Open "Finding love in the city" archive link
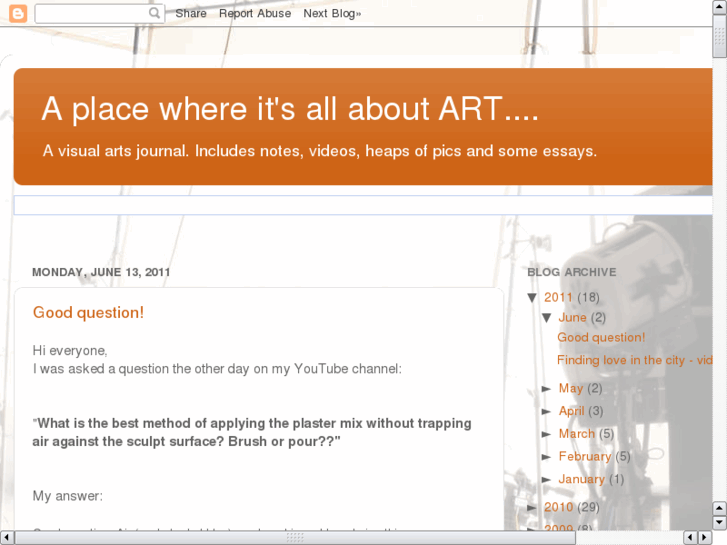The width and height of the screenshot is (727, 545). [634, 360]
